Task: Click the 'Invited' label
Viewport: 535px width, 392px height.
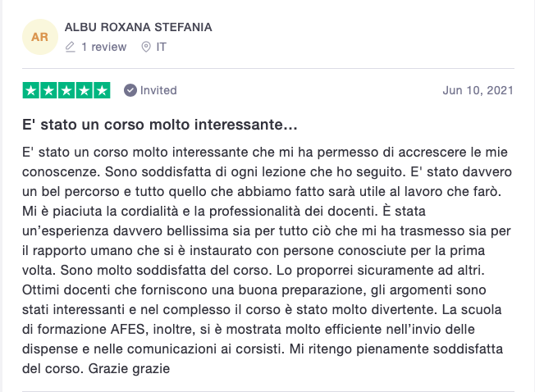Action: tap(158, 90)
